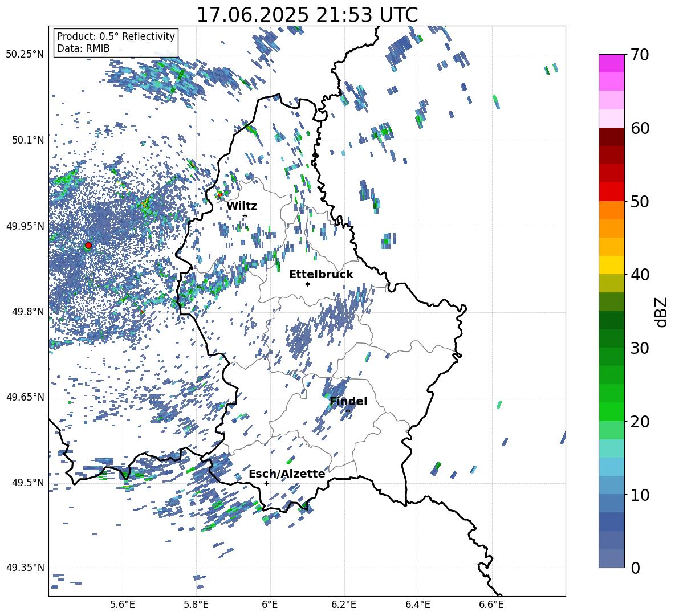Pick the orange swatch just below 50 dBZ

point(612,210)
